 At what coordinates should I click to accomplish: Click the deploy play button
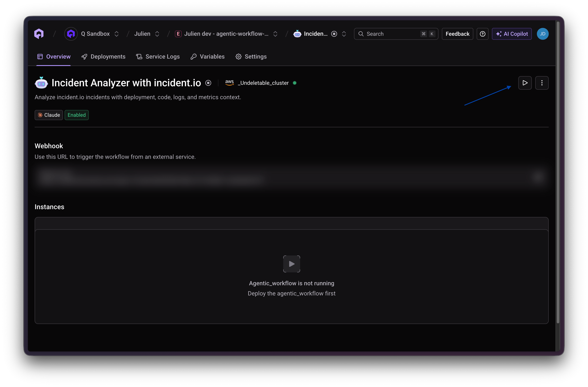525,83
